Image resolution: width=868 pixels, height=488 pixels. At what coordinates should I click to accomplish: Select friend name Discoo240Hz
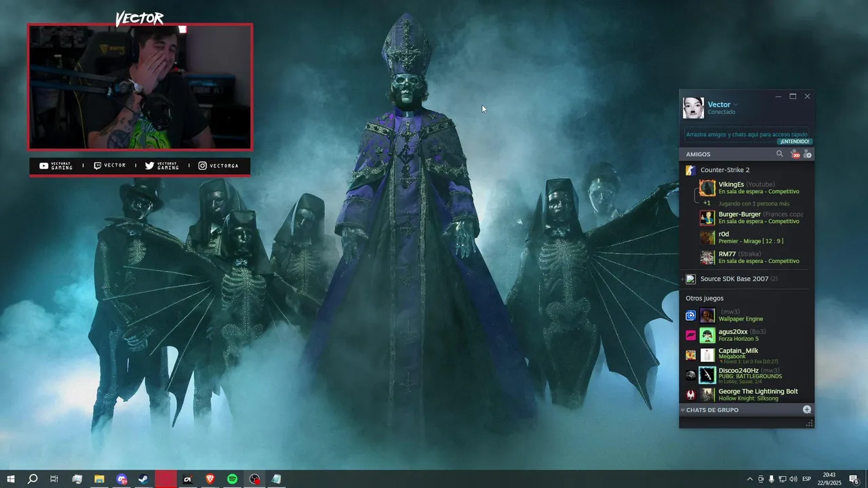click(738, 371)
